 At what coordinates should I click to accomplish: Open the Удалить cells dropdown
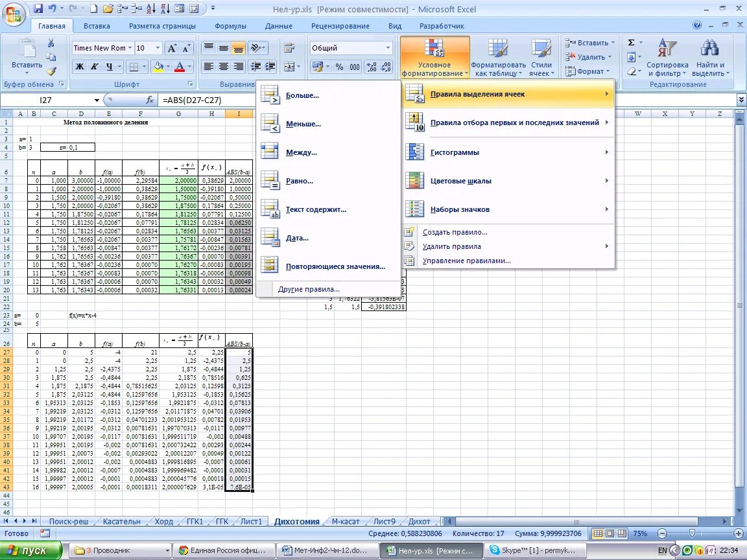click(x=588, y=57)
